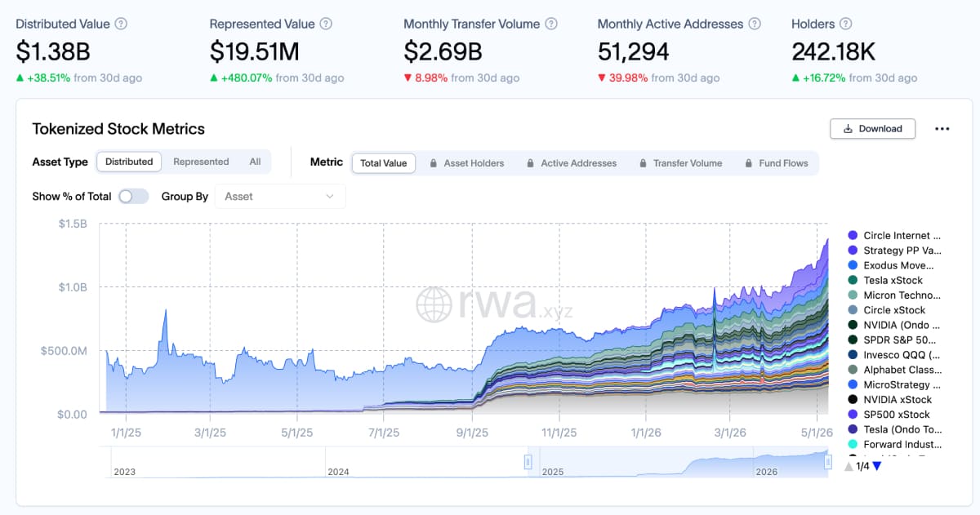Viewport: 980px width, 515px height.
Task: Open the Group By Asset dropdown
Action: click(280, 197)
